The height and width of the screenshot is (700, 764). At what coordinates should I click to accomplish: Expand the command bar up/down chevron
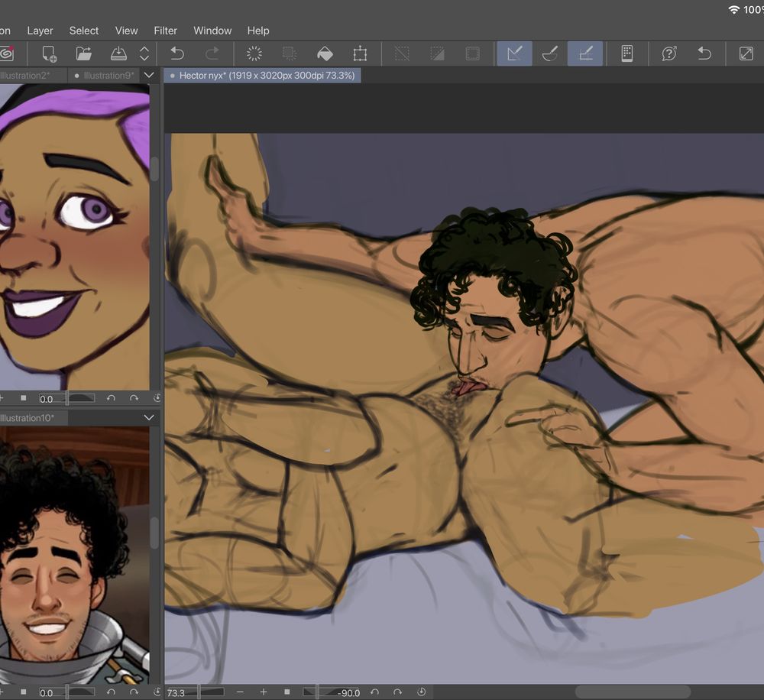pyautogui.click(x=144, y=53)
